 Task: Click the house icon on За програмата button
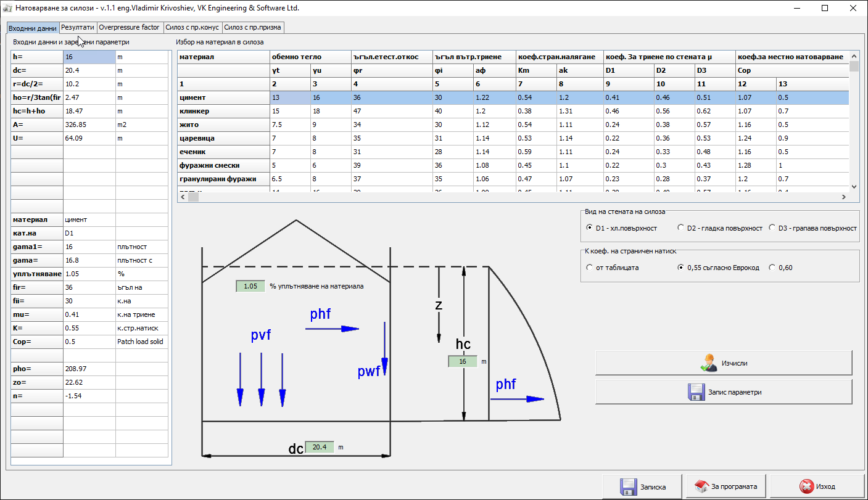coord(701,486)
